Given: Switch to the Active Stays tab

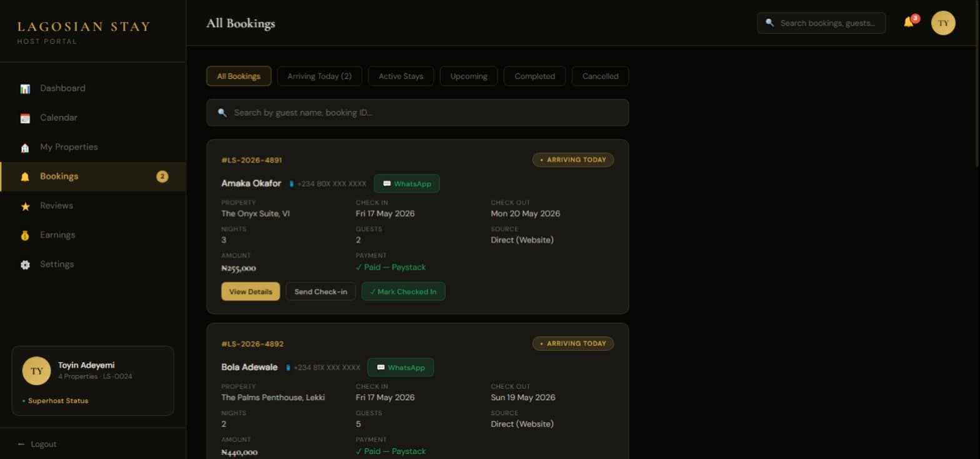Looking at the screenshot, I should coord(401,76).
